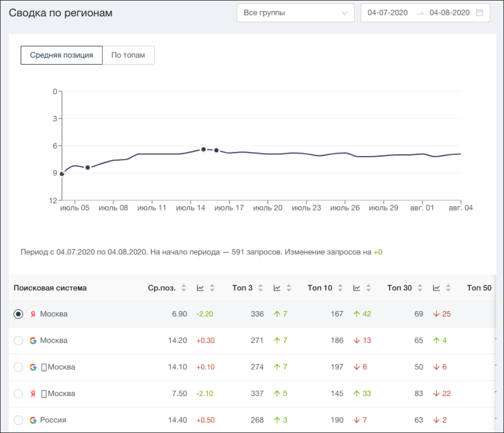The height and width of the screenshot is (433, 504).
Task: Switch to Средняя позиция tab
Action: coord(61,55)
